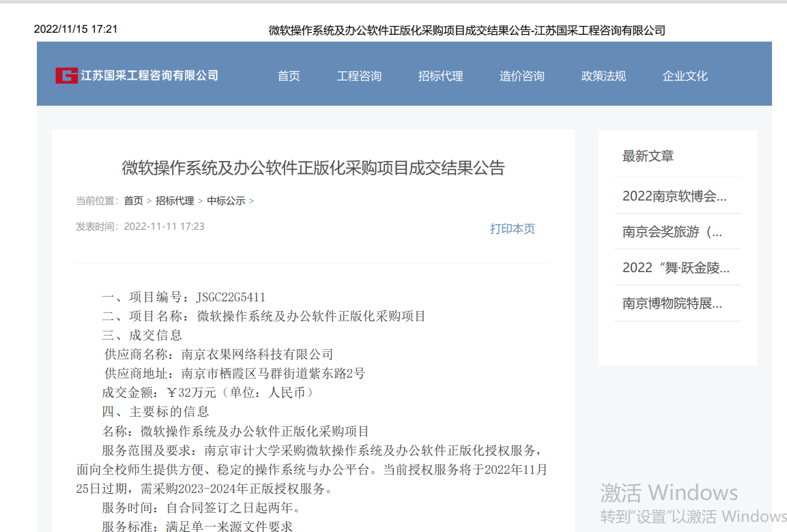Click 江苏国采工程咨询有限公司 site name
Image resolution: width=787 pixels, height=532 pixels.
pos(149,76)
